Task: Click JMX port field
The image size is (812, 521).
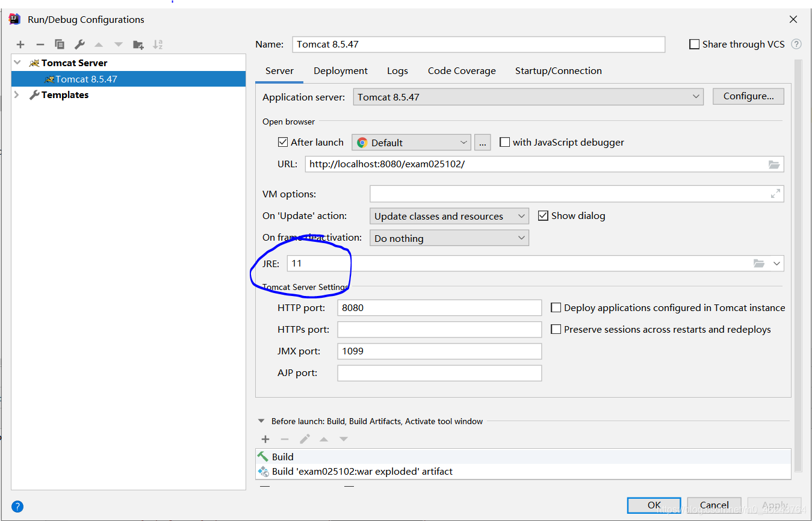Action: 439,351
